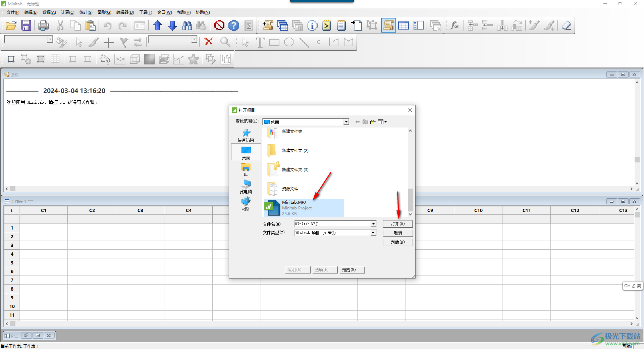644x349 pixels.
Task: Select the 资源文件 folder
Action: click(x=283, y=189)
